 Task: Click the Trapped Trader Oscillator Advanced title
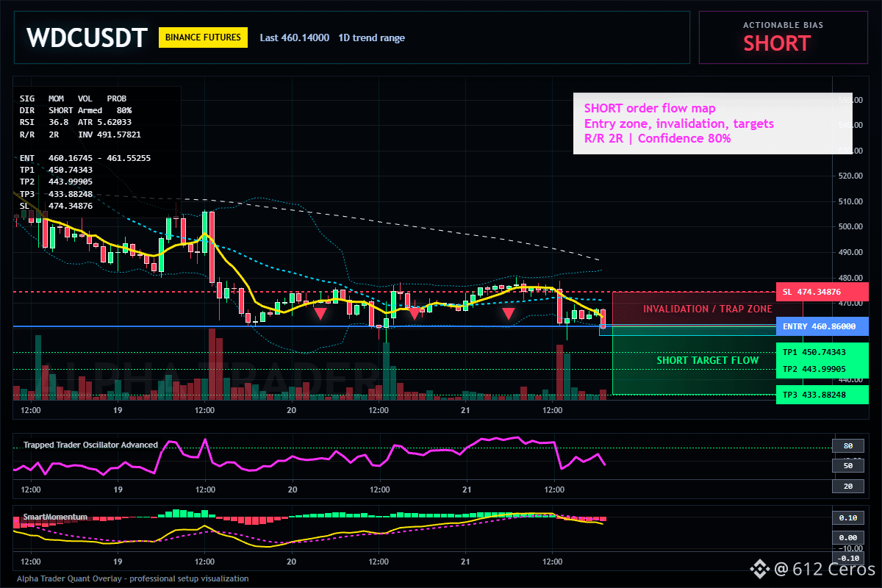click(90, 445)
